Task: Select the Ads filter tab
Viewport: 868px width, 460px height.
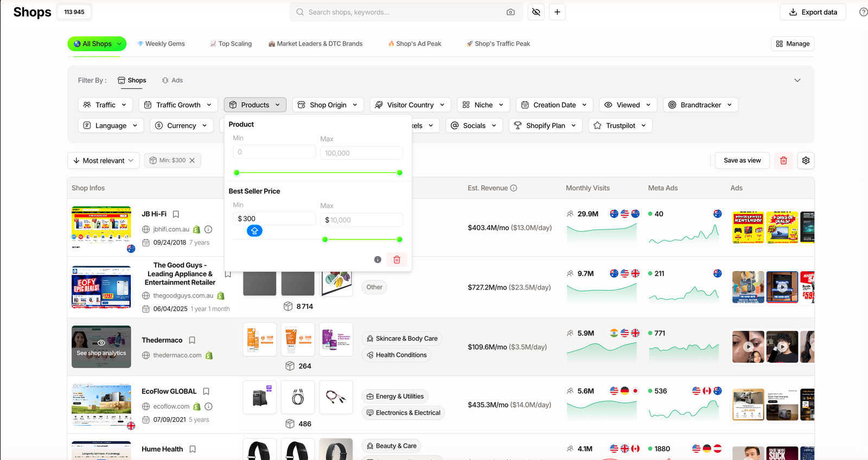Action: click(172, 80)
